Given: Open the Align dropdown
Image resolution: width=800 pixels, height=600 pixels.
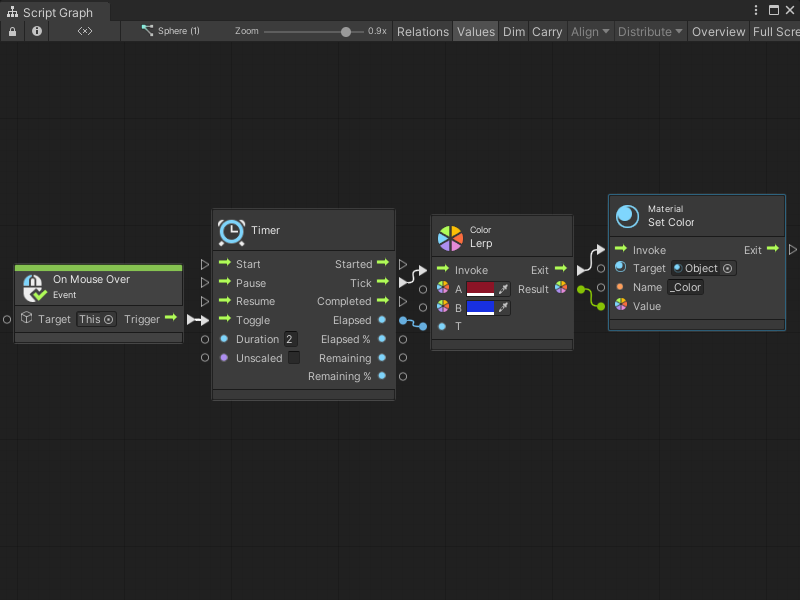Looking at the screenshot, I should tap(589, 31).
